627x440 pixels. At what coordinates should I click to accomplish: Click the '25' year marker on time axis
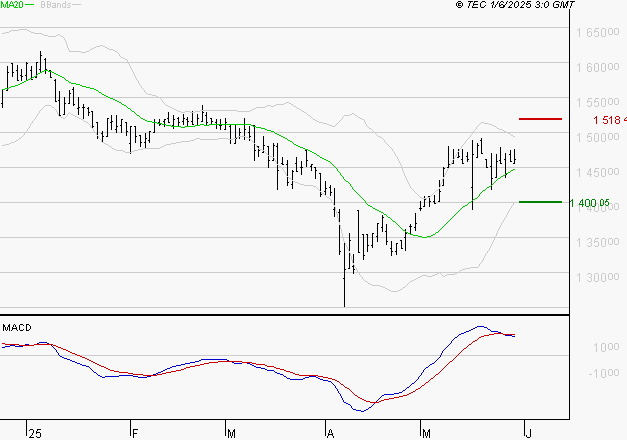pyautogui.click(x=35, y=432)
